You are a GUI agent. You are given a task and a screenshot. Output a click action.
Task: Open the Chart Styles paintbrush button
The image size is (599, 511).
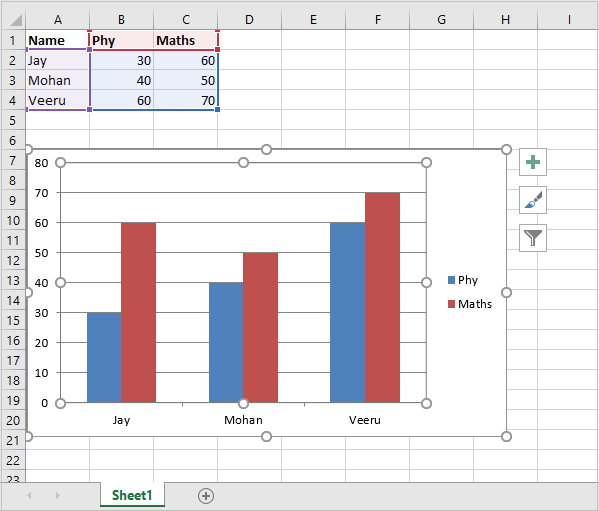pyautogui.click(x=533, y=200)
